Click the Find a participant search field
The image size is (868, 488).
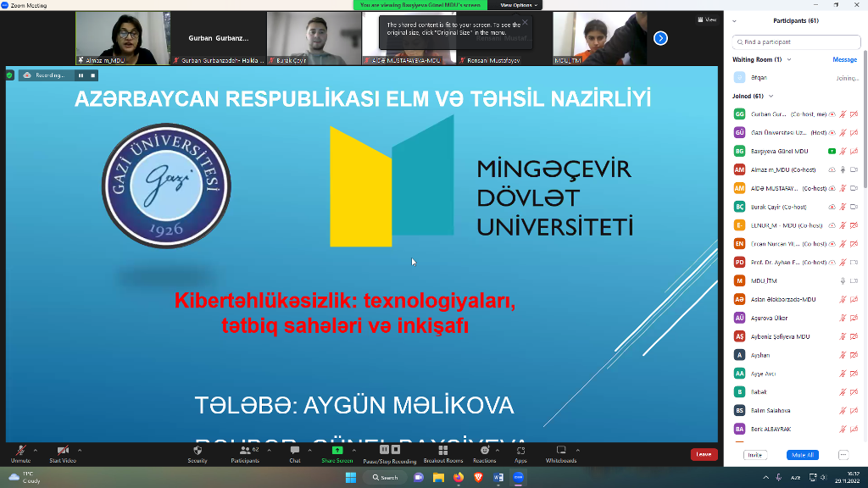(x=794, y=41)
